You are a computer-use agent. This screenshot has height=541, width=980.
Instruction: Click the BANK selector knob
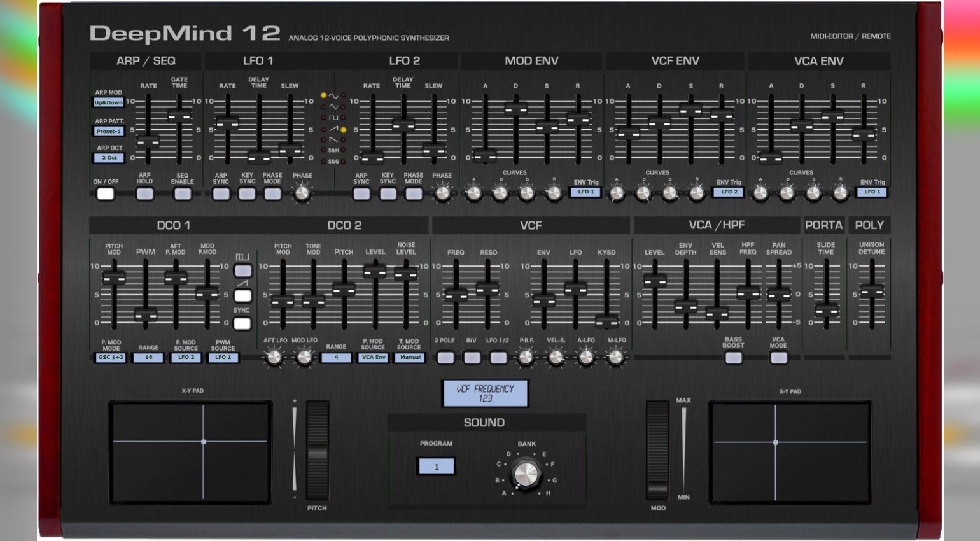(526, 473)
